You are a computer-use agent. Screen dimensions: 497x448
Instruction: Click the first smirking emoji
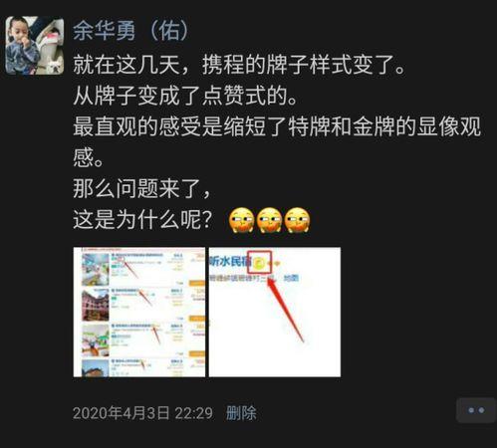coord(241,220)
